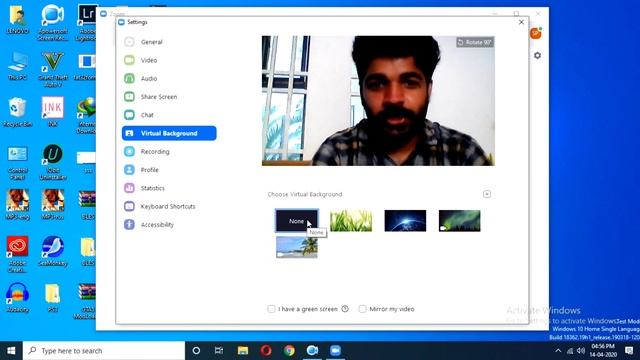Select the IObit Uninstaller desktop icon
The width and height of the screenshot is (640, 360).
(x=53, y=162)
